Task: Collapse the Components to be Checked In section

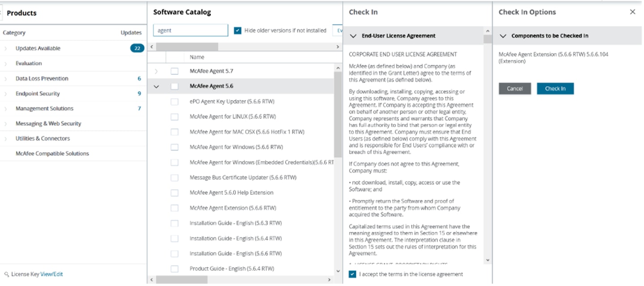Action: click(503, 36)
